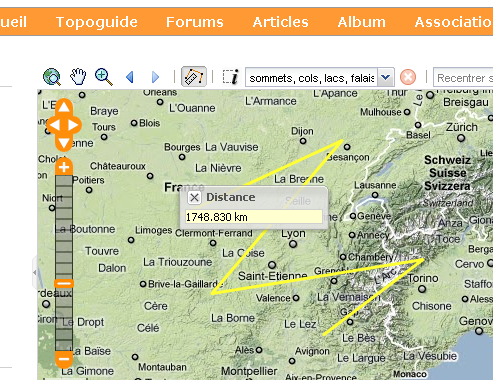
Task: Open the Articles menu
Action: coord(280,22)
